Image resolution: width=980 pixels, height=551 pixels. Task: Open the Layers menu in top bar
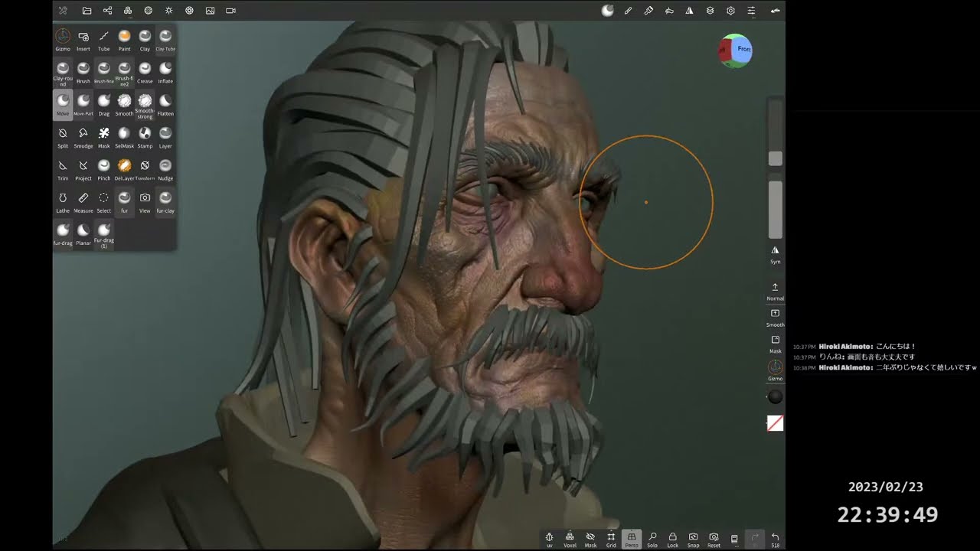point(710,11)
